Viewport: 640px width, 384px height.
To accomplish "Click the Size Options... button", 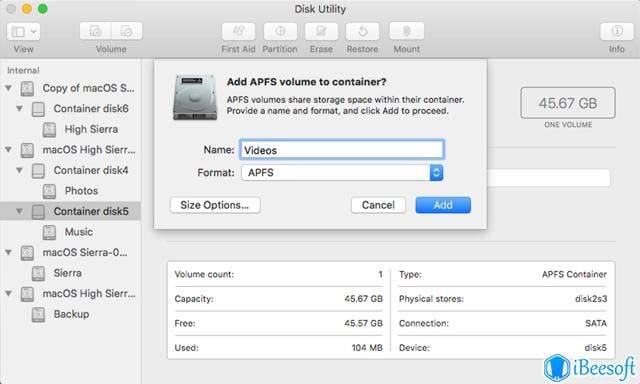I will [x=215, y=205].
